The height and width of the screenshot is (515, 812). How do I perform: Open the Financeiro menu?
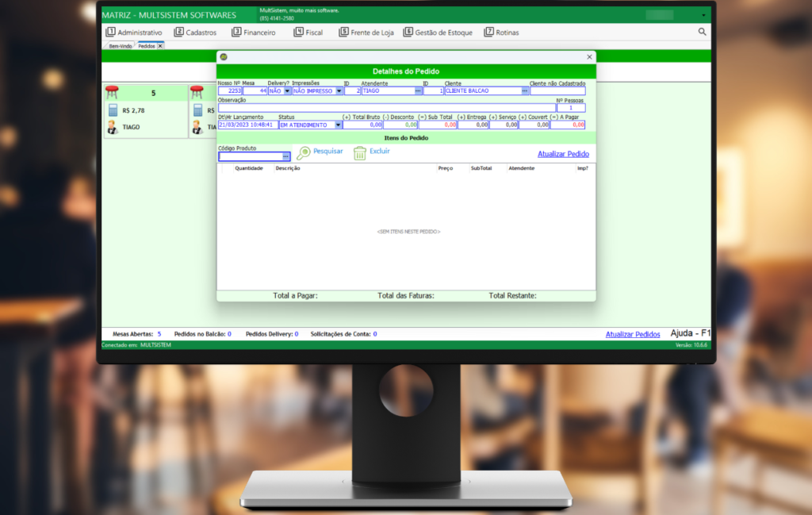click(x=254, y=33)
